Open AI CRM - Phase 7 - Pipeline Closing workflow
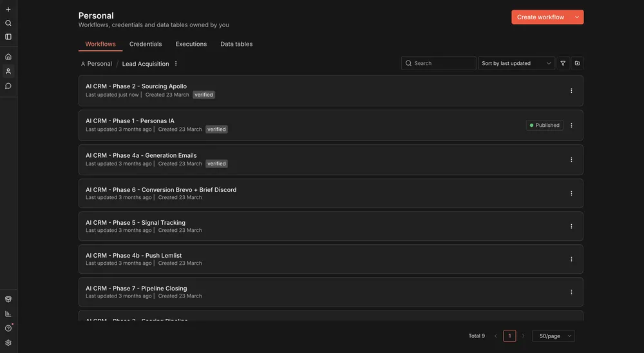 coord(330,292)
